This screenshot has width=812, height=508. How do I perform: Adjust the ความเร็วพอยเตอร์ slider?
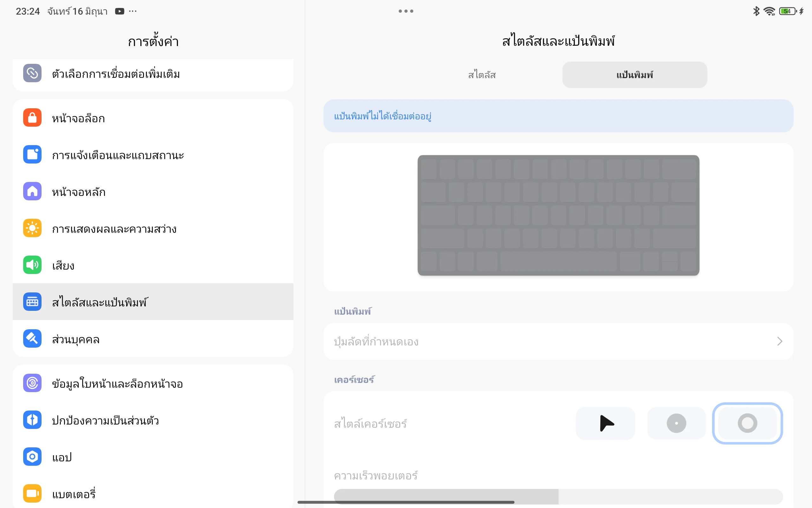[558, 497]
